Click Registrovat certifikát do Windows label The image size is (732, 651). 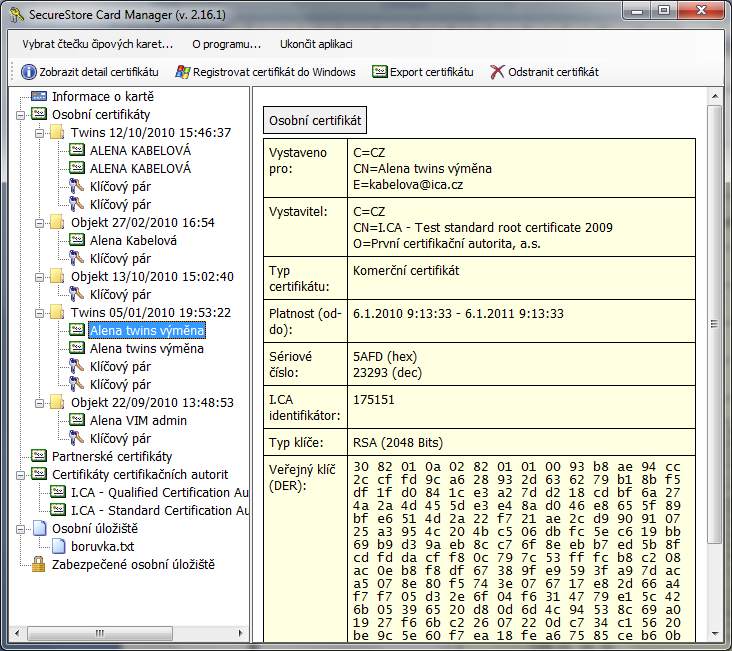274,72
